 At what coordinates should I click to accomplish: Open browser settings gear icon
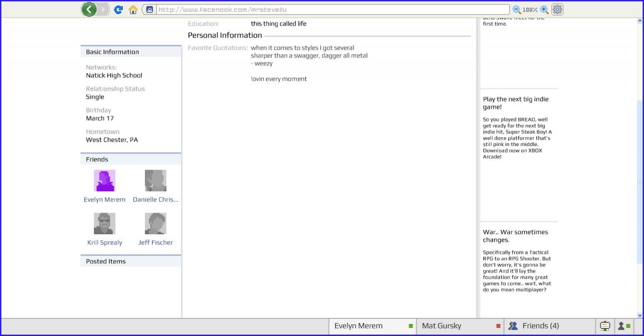557,10
